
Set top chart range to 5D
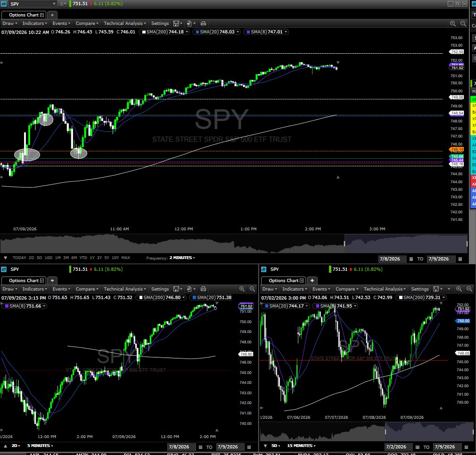pyautogui.click(x=39, y=258)
